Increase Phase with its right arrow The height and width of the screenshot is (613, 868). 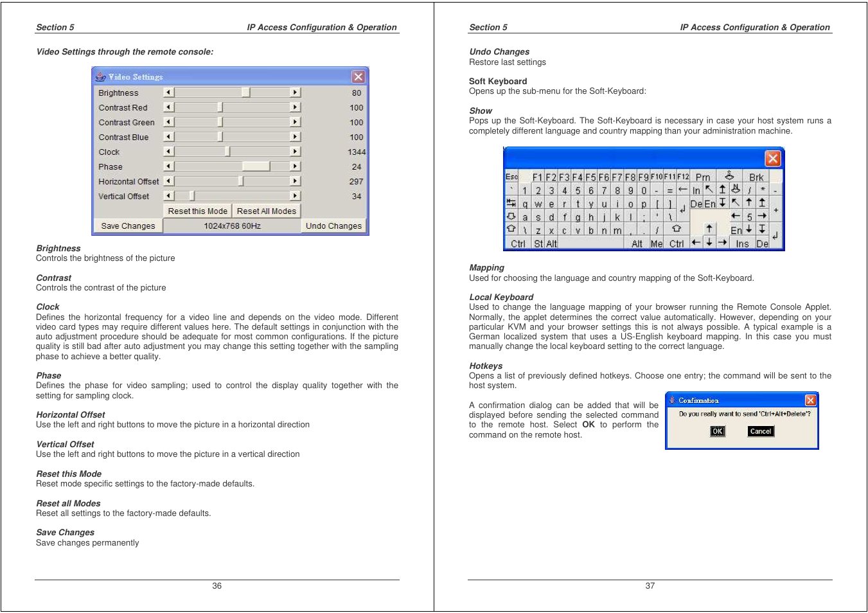click(x=295, y=166)
